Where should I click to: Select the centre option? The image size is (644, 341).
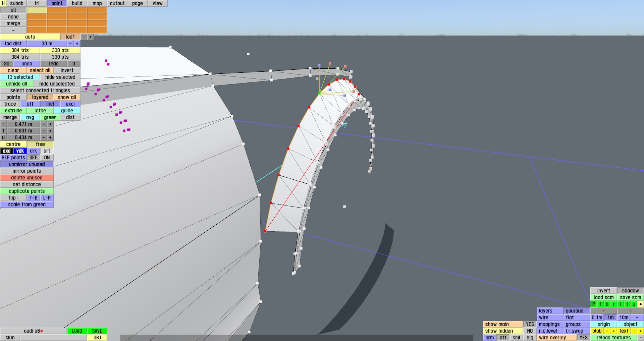coord(13,144)
